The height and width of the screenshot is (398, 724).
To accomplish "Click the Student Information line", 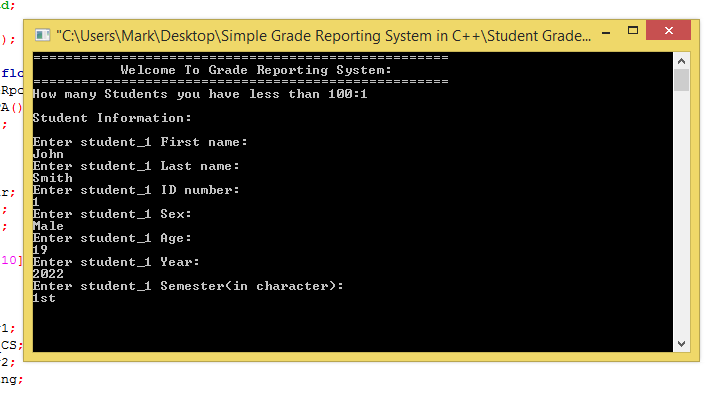I will tap(112, 118).
